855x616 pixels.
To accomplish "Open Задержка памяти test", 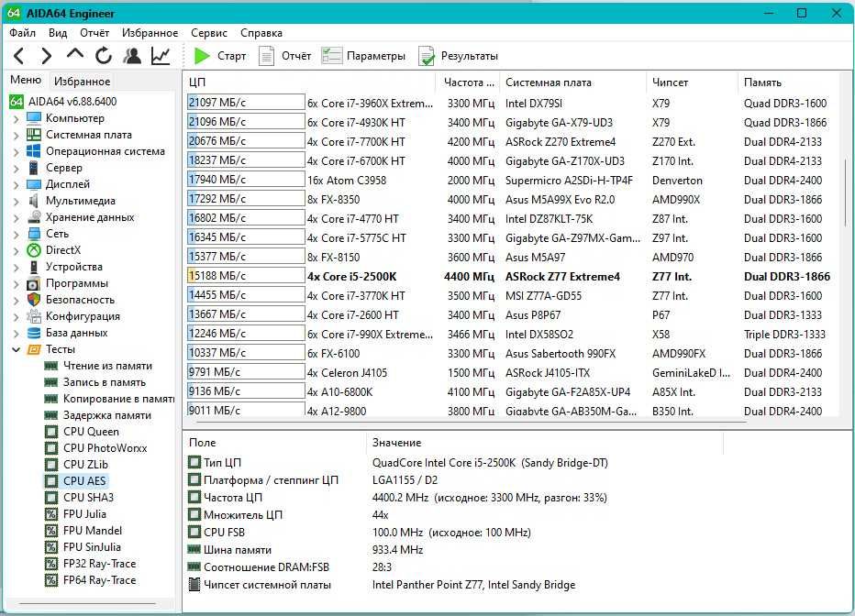I will click(x=106, y=415).
